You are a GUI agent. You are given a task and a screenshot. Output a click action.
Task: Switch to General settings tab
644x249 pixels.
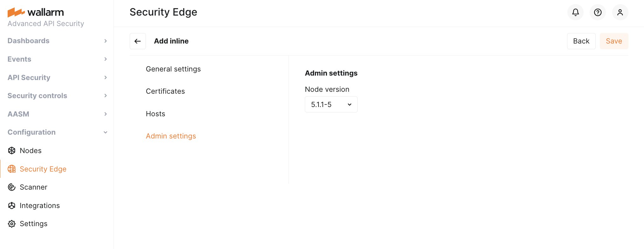pos(173,69)
